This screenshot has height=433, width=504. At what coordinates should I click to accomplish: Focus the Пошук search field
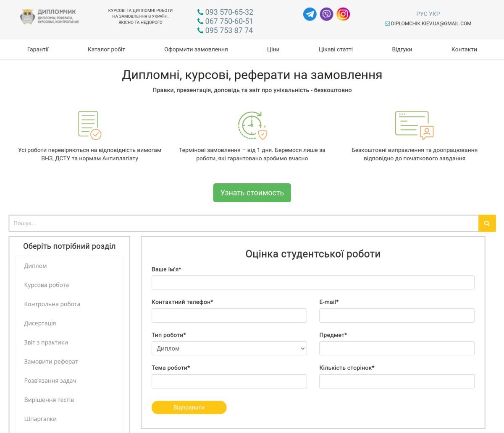coord(244,223)
